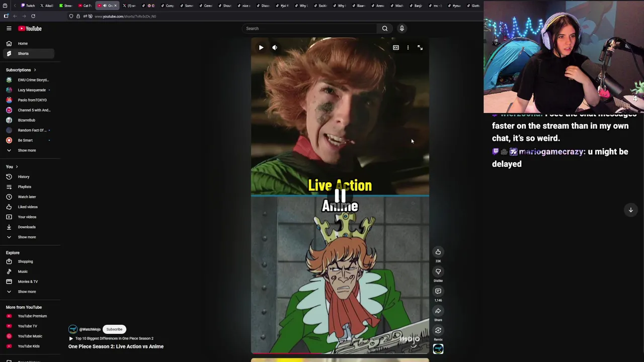644x362 pixels.
Task: Open the @WatchMojo channel link
Action: [90, 329]
